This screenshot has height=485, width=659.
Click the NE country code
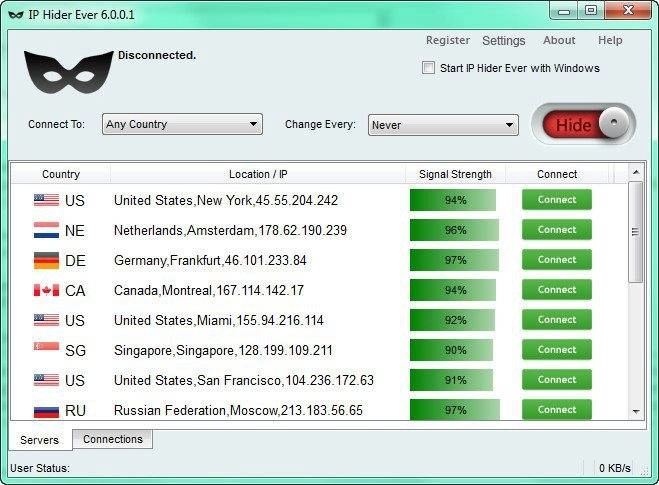[x=75, y=231]
